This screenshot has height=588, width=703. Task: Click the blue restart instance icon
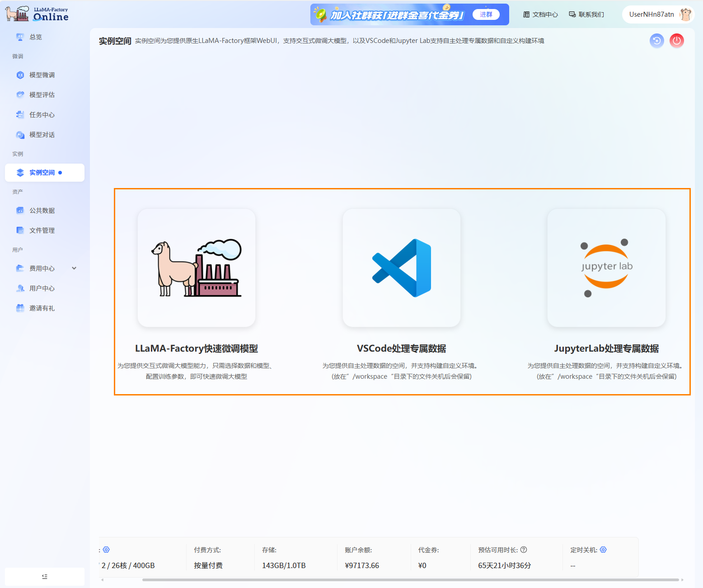656,41
